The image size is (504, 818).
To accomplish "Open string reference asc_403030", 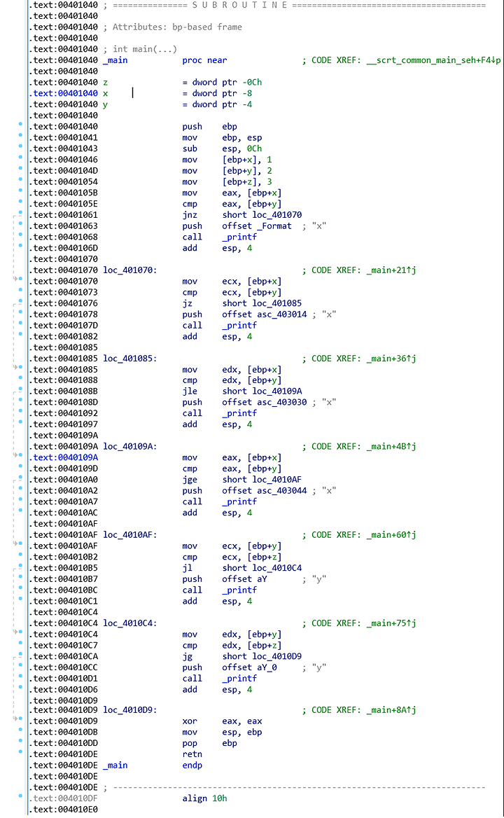I will tap(282, 402).
